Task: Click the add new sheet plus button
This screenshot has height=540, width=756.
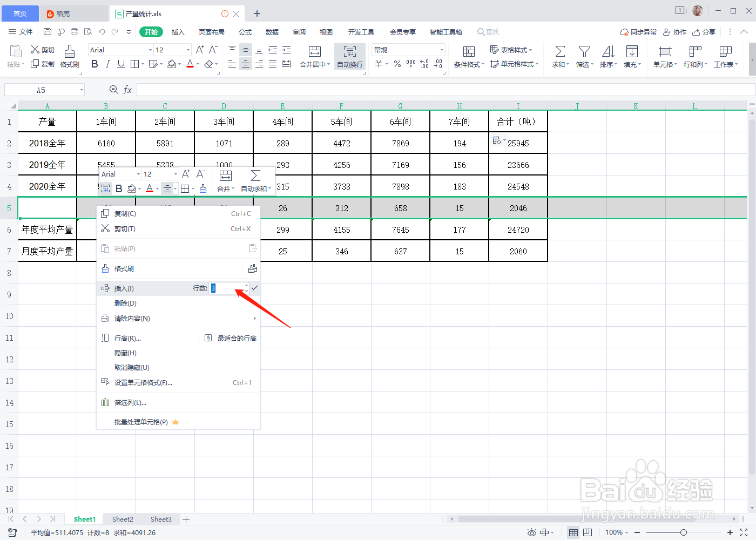Action: (186, 519)
